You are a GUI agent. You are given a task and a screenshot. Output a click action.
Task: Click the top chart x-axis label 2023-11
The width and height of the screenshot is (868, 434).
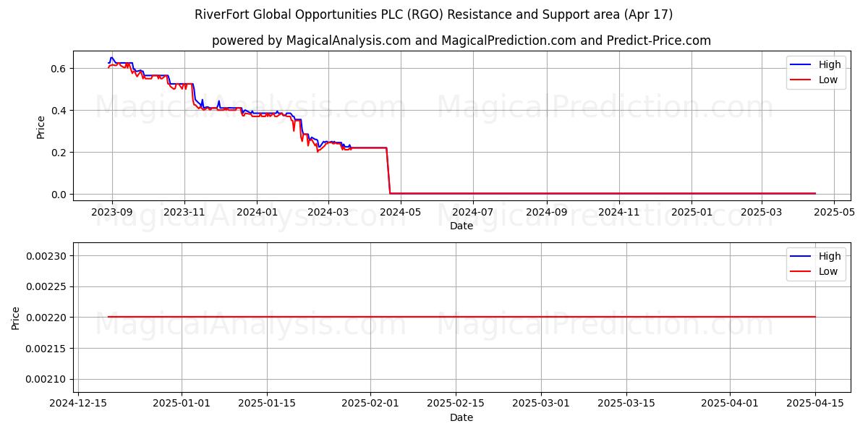[x=184, y=212]
